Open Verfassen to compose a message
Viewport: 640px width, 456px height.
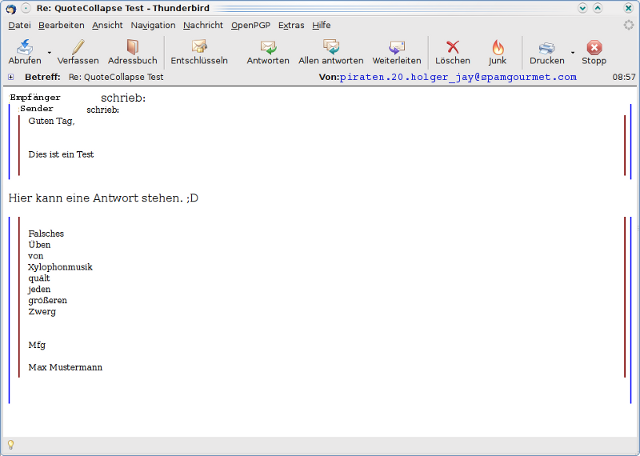point(78,47)
